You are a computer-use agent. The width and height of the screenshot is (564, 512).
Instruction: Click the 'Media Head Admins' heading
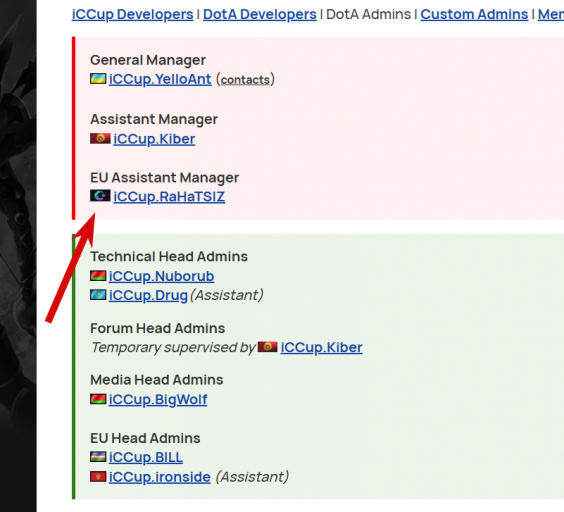pos(156,380)
